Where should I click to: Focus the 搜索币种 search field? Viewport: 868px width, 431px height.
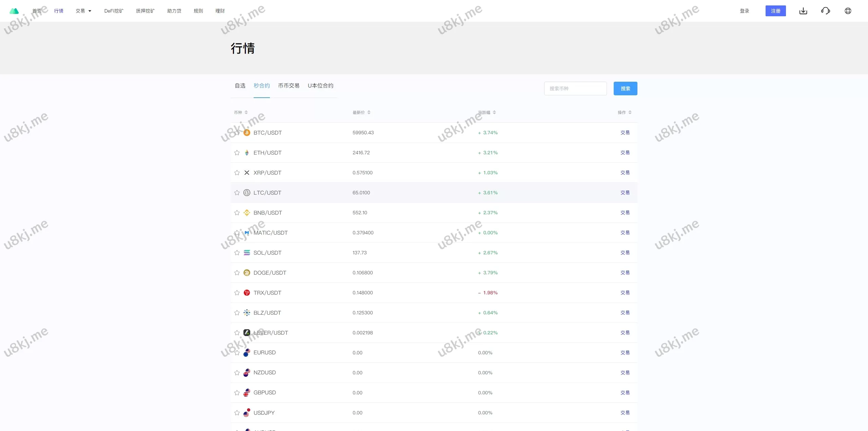pyautogui.click(x=575, y=89)
